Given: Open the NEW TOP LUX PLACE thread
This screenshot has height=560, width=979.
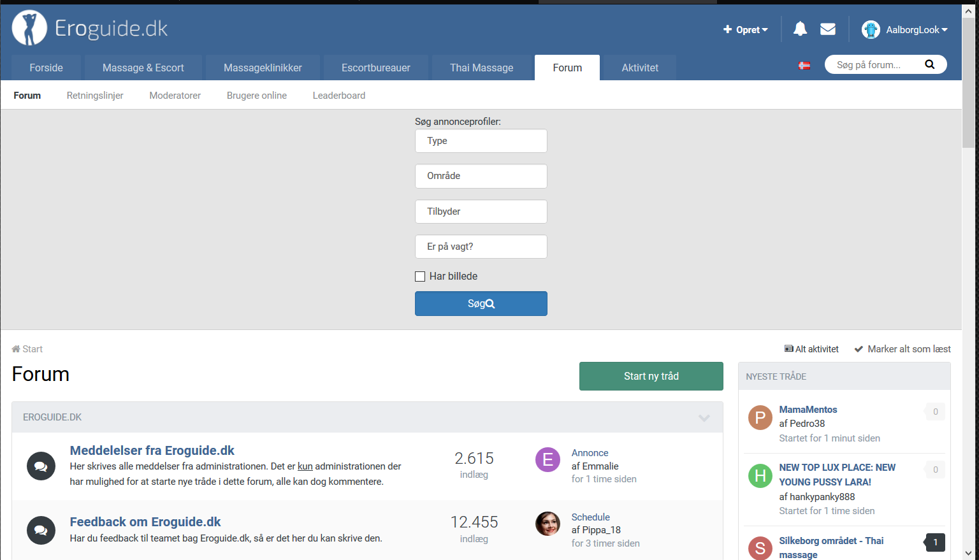Looking at the screenshot, I should 838,475.
